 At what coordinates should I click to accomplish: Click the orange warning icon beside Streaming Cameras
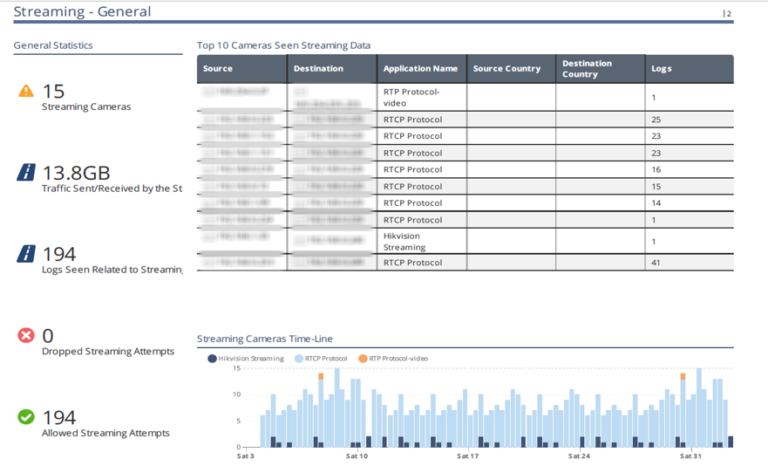(26, 91)
